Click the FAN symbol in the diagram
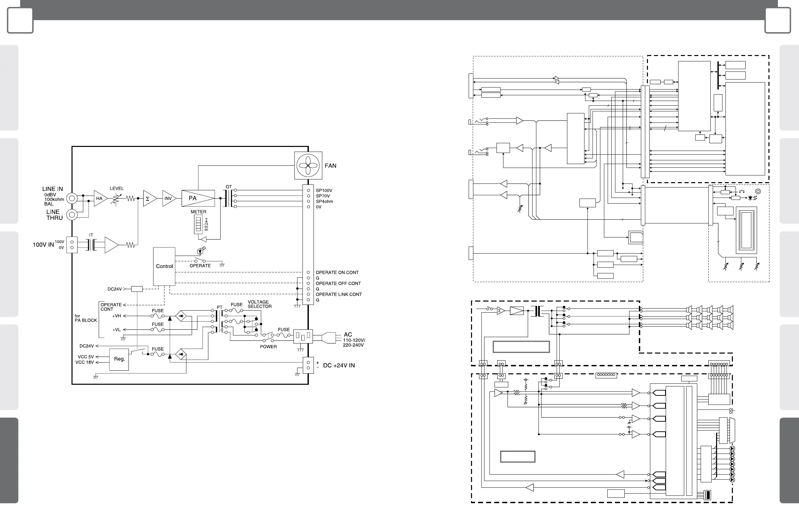 coord(308,166)
